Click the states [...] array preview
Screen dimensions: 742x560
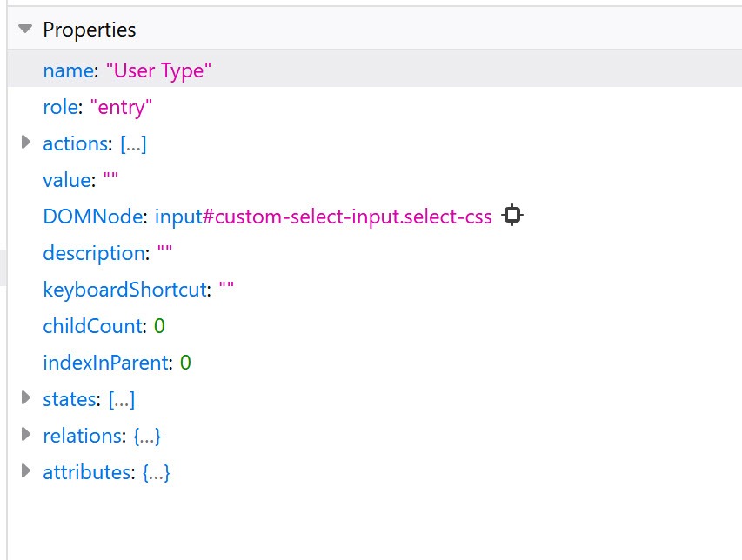tap(122, 399)
